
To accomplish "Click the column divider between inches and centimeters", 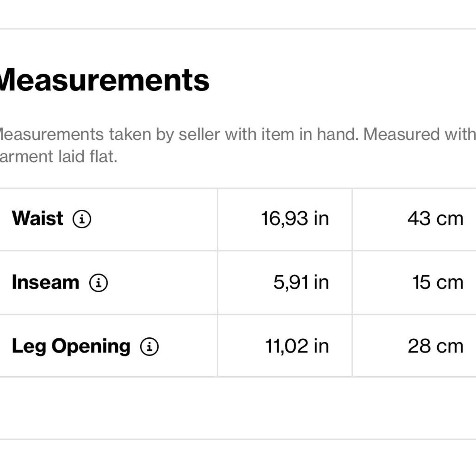I will 352,283.
